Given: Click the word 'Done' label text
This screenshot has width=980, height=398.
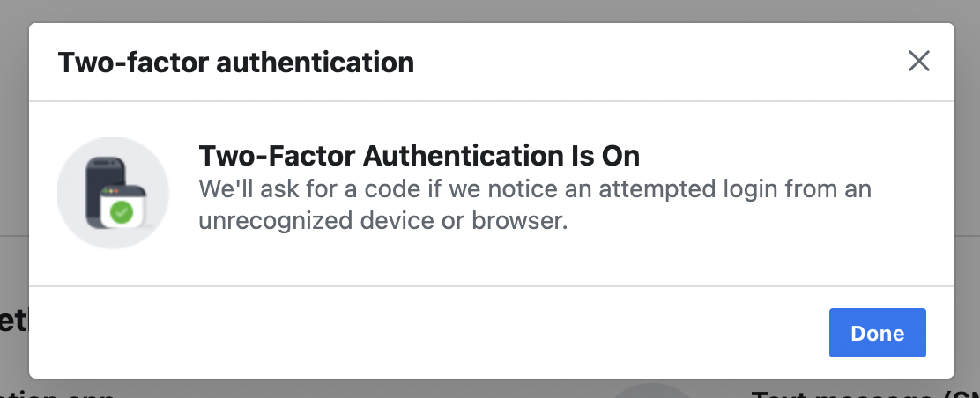Looking at the screenshot, I should pyautogui.click(x=878, y=333).
